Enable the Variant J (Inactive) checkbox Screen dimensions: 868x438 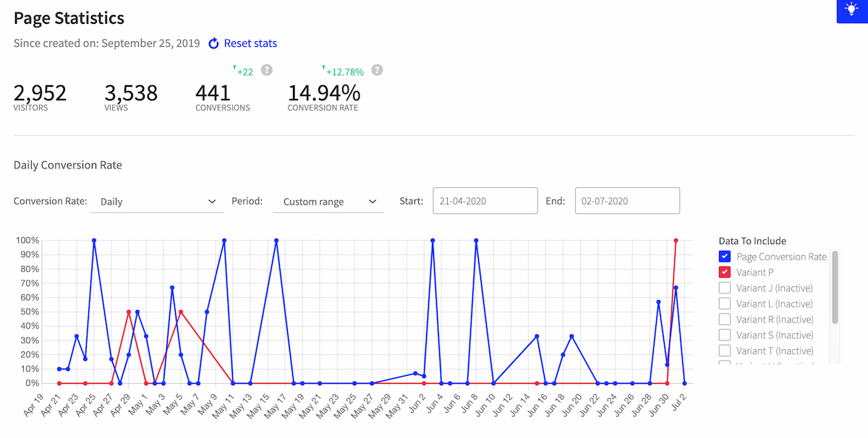tap(725, 288)
